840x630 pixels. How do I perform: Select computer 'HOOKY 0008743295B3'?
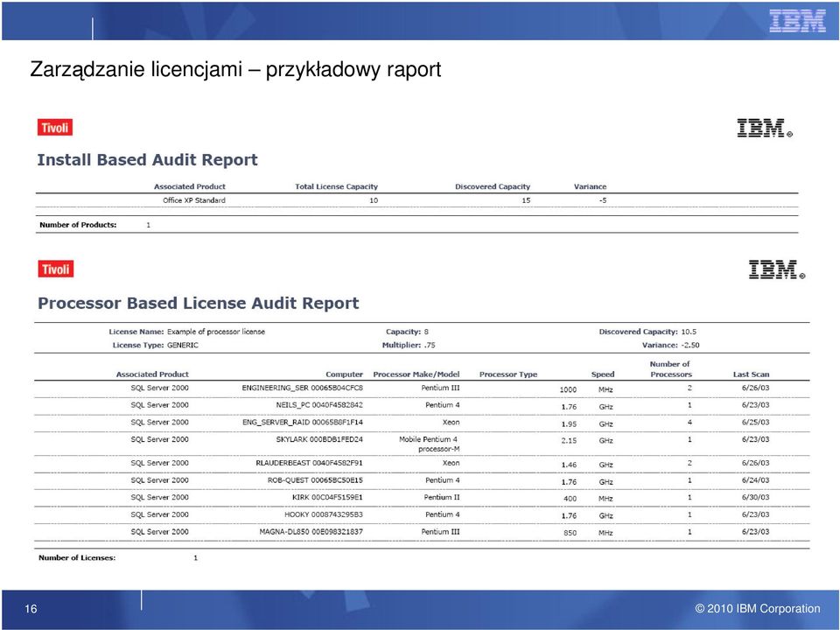pyautogui.click(x=324, y=514)
